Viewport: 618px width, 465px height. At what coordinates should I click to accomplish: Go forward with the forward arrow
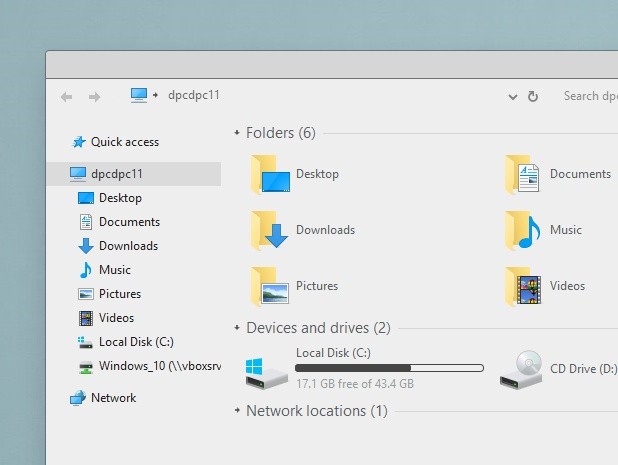[94, 97]
